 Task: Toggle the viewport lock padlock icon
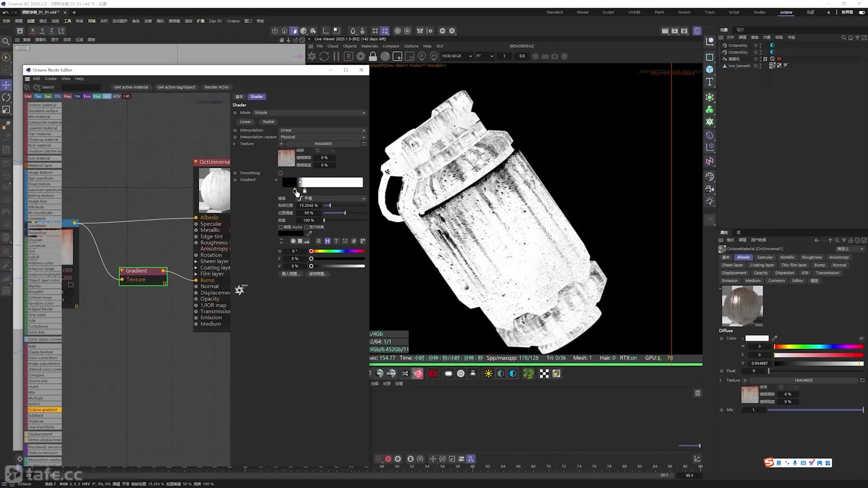click(x=373, y=56)
